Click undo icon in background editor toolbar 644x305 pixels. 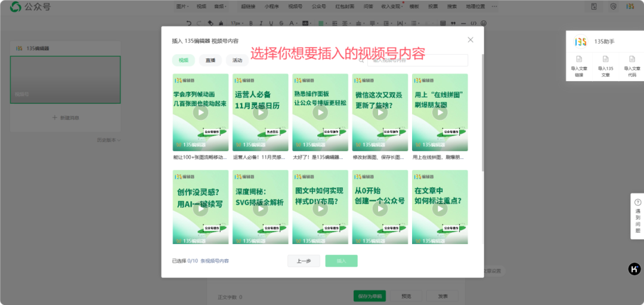(188, 23)
